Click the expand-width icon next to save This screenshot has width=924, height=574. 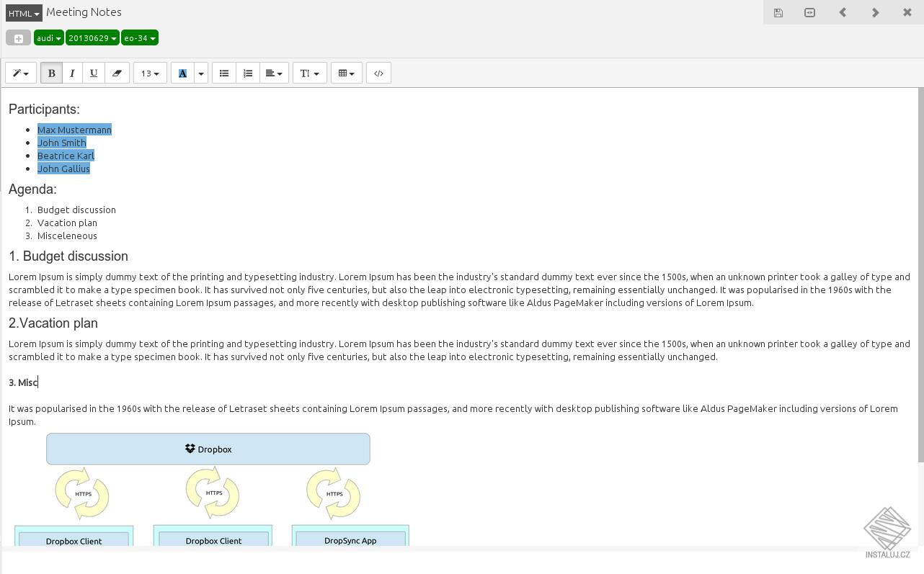point(810,12)
